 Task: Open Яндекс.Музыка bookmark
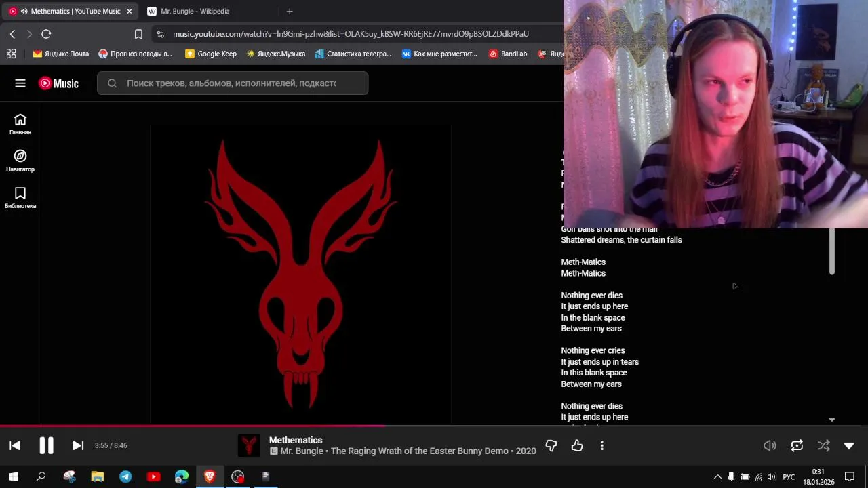(x=275, y=54)
